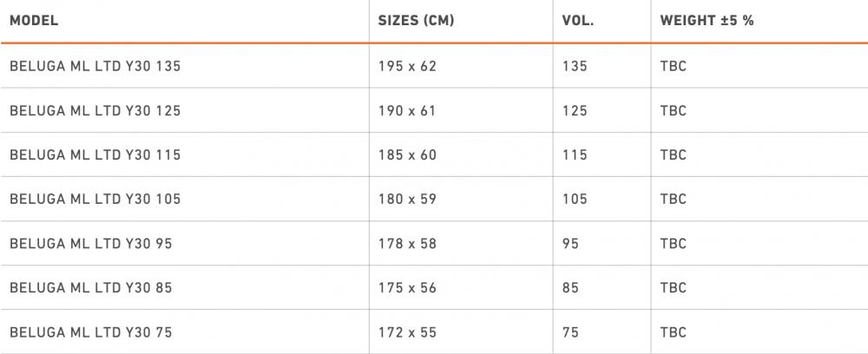Select the BELUGA ML LTD Y30 95 cell
This screenshot has height=354, width=868.
[91, 243]
